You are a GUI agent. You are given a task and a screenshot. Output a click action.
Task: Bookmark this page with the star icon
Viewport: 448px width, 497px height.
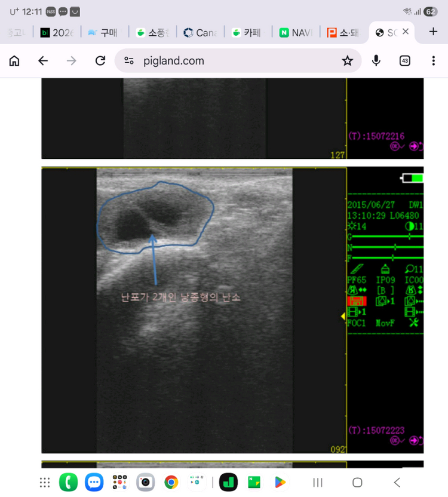(347, 60)
